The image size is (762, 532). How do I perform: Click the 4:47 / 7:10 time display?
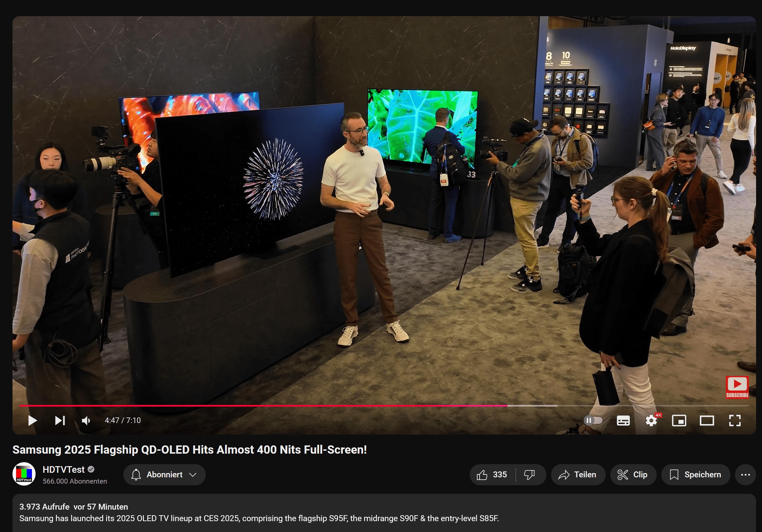123,420
